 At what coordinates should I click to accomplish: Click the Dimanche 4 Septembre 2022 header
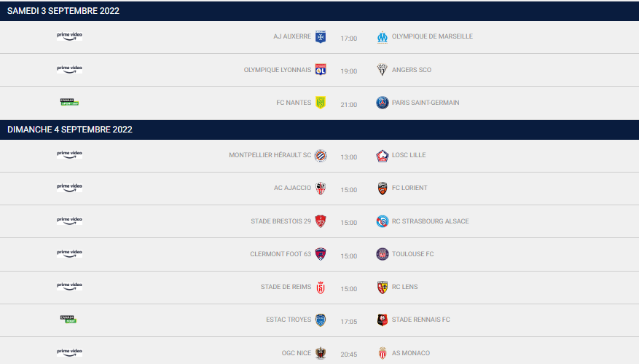[x=69, y=130]
